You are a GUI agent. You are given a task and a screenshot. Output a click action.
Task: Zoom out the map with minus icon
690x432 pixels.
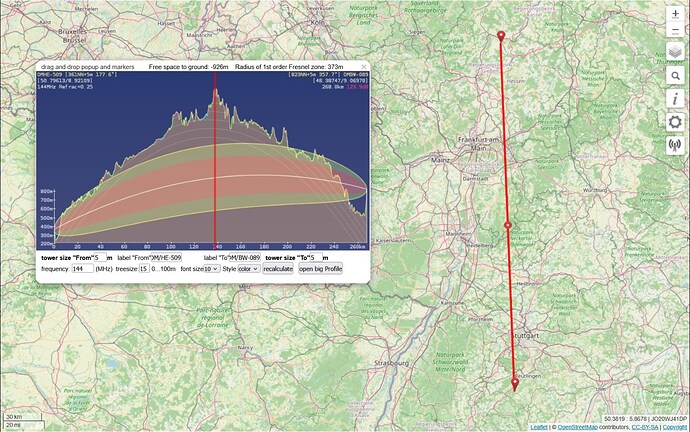pyautogui.click(x=675, y=30)
